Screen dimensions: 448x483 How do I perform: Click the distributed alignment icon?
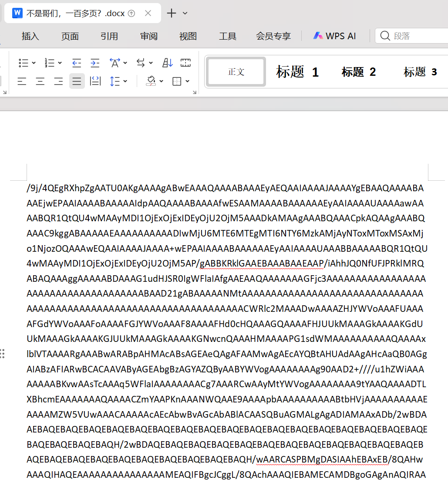click(95, 81)
